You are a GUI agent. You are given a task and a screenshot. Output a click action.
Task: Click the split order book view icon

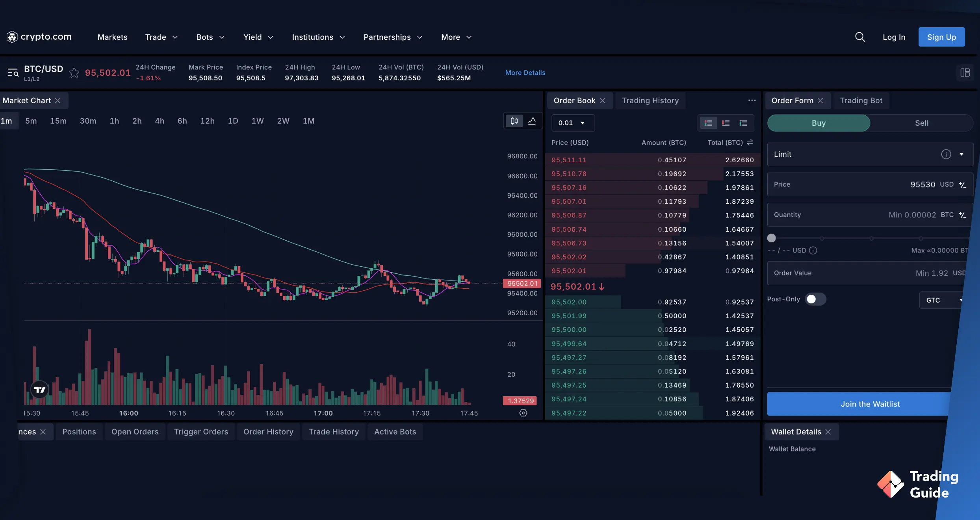(709, 123)
